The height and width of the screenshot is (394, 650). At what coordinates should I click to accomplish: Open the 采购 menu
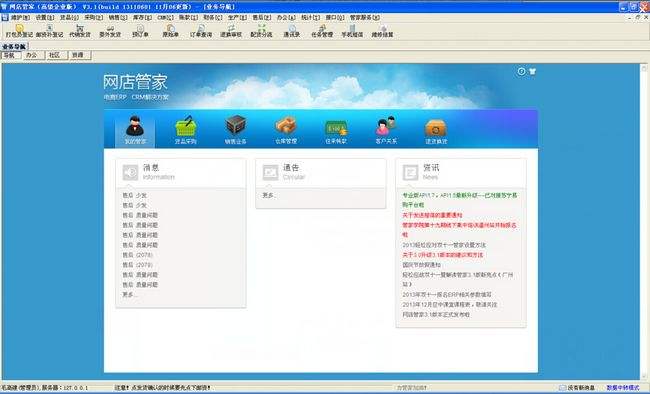[x=94, y=17]
